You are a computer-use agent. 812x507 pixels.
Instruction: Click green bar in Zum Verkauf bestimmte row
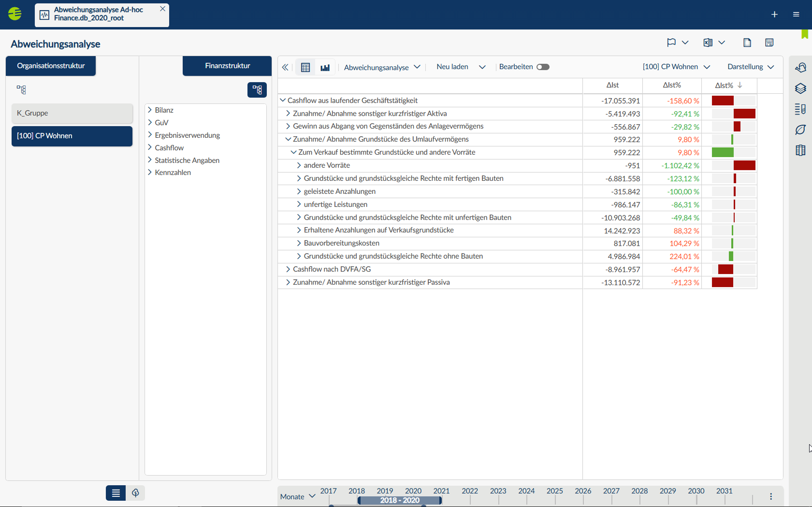[x=723, y=152]
